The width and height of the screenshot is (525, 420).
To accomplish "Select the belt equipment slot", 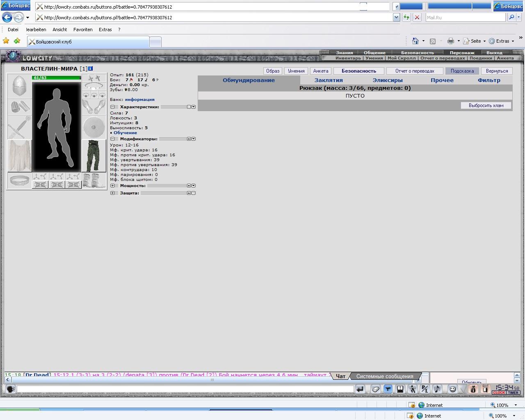I will tap(19, 180).
